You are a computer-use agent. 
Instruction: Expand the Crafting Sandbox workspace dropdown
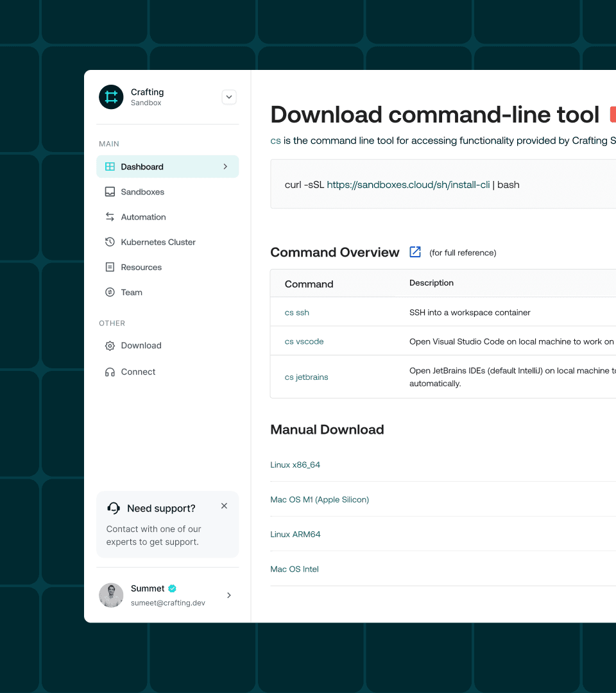229,97
